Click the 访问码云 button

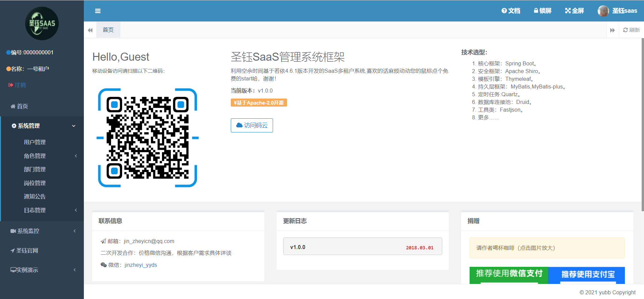[x=252, y=125]
